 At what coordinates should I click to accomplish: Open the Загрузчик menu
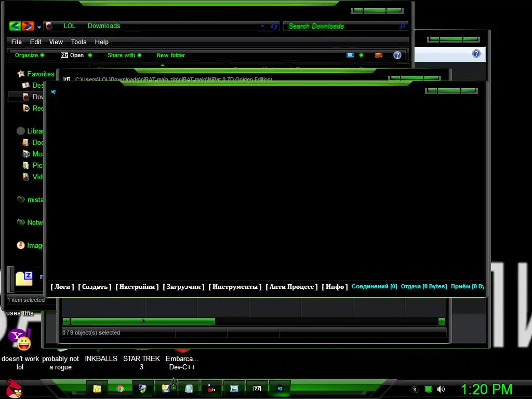pyautogui.click(x=183, y=287)
